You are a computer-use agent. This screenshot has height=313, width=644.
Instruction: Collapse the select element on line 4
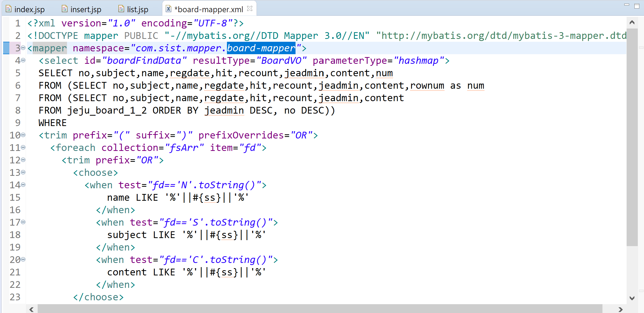point(23,60)
